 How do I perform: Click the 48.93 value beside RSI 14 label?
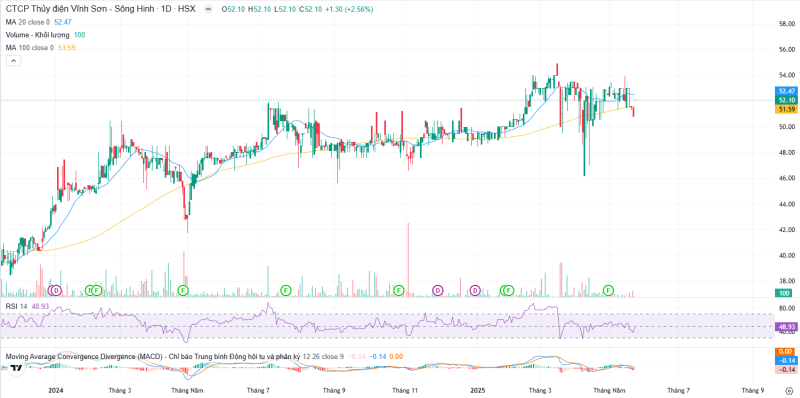pyautogui.click(x=40, y=306)
